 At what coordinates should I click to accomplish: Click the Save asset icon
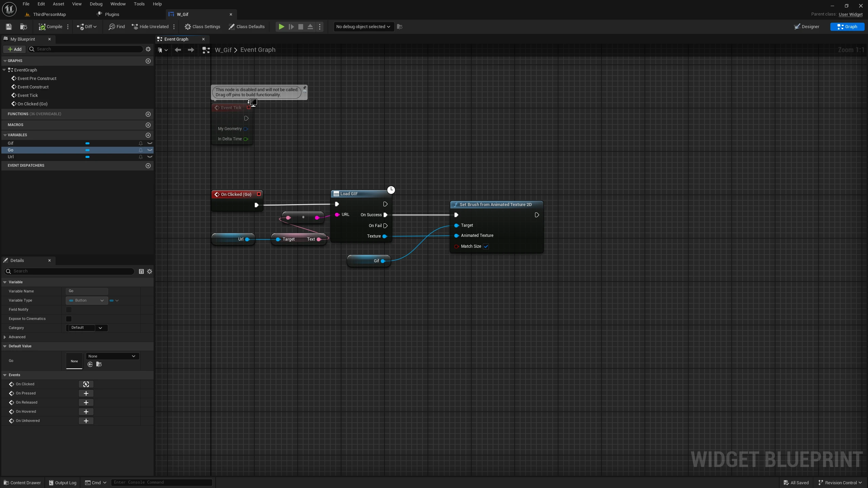pos(9,27)
